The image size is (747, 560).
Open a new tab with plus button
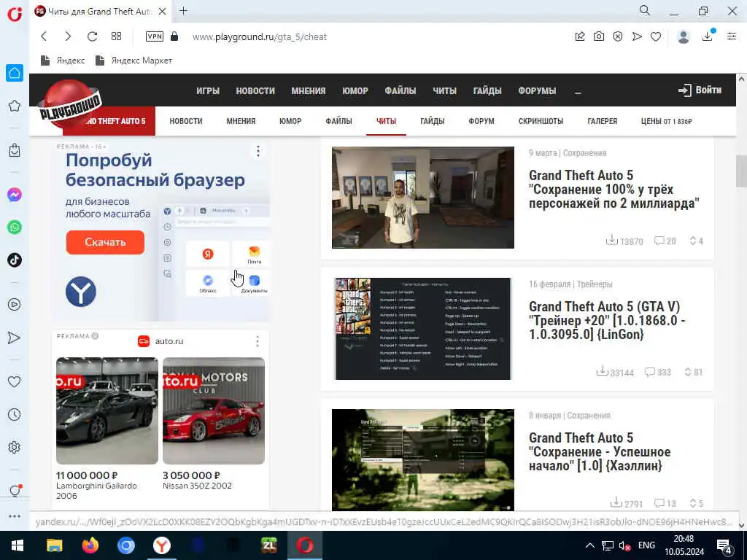pos(183,11)
